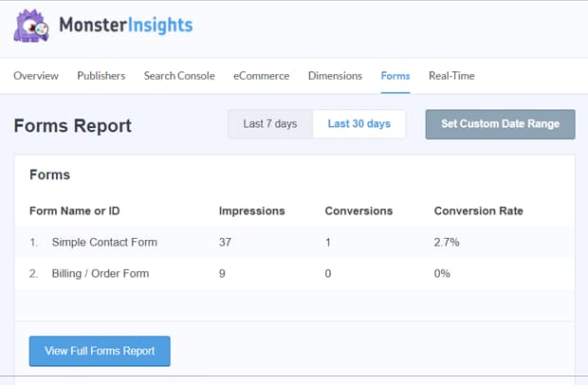Select the Forms tab
The height and width of the screenshot is (385, 588).
point(395,76)
